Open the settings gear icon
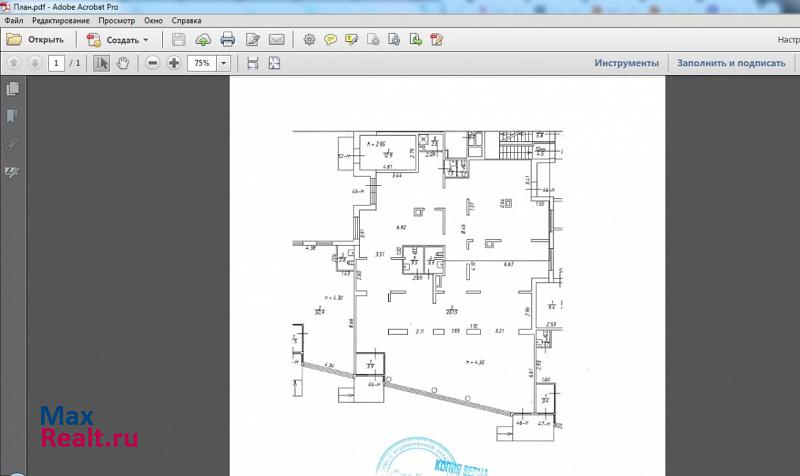This screenshot has height=476, width=800. 308,40
